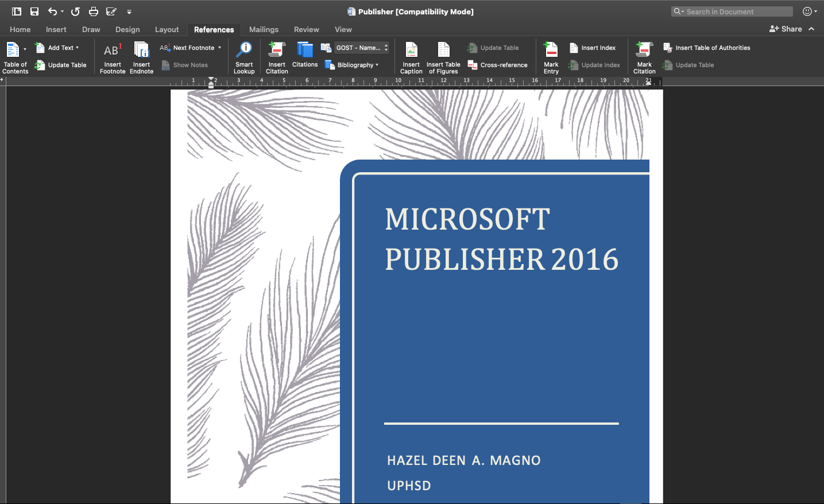Click Update Table beside Insert Caption

click(x=493, y=48)
